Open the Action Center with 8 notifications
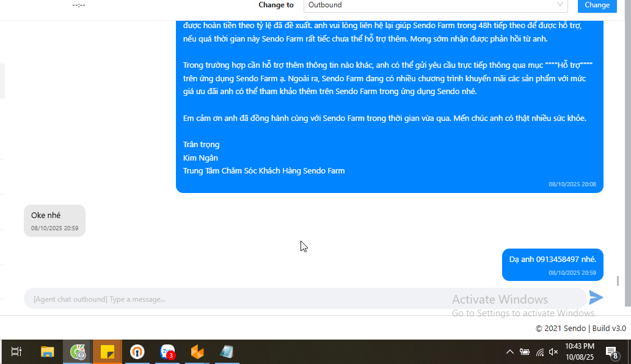 coord(611,352)
